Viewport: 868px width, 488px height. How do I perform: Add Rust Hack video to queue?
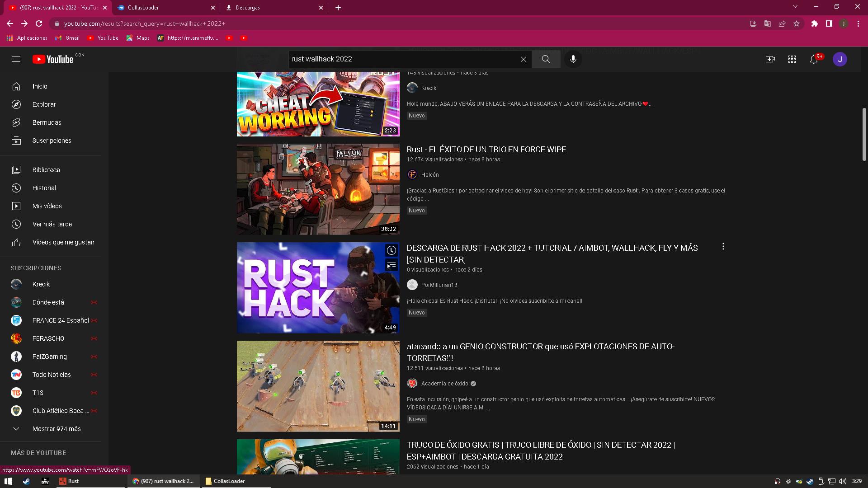tap(391, 265)
